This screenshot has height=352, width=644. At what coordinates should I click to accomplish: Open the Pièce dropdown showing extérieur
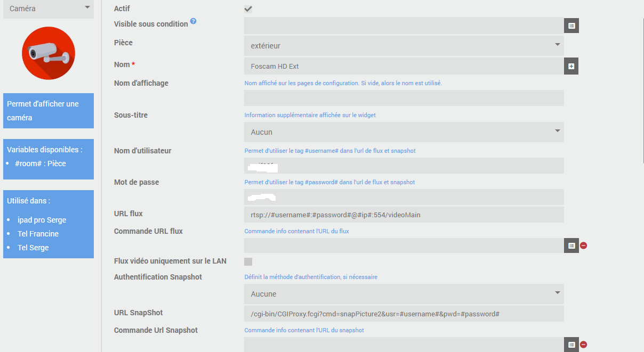[x=404, y=46]
